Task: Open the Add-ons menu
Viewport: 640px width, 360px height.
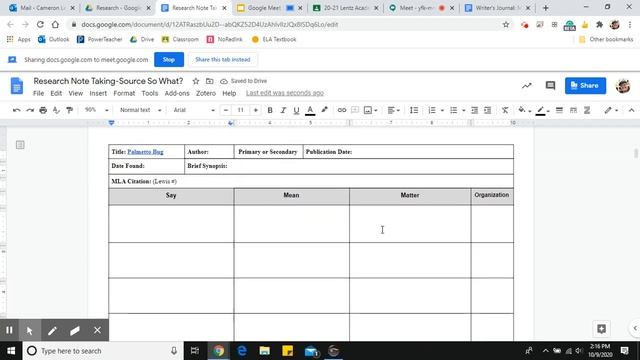Action: 177,93
